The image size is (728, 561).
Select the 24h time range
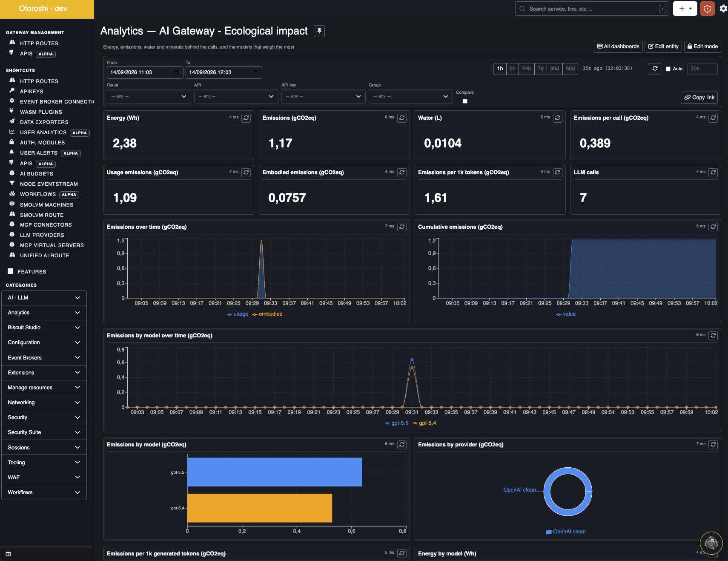tap(527, 69)
